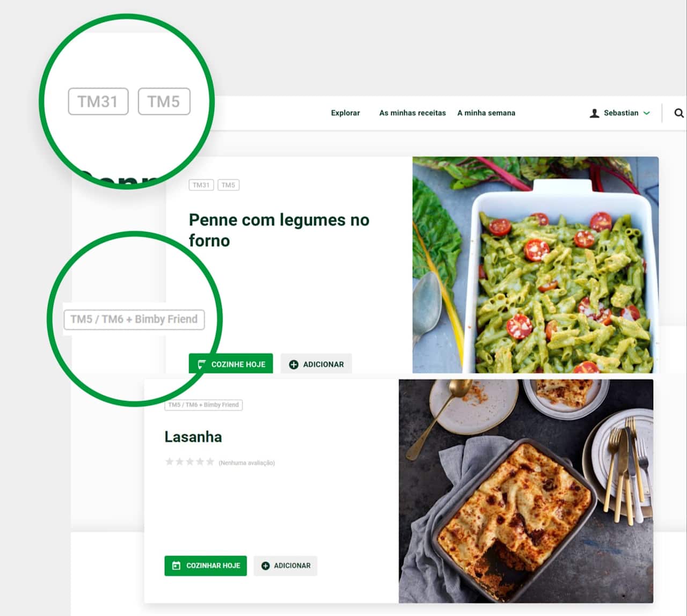This screenshot has width=687, height=616.
Task: Click COZINHE HOJE on Penne recipe
Action: 231,364
